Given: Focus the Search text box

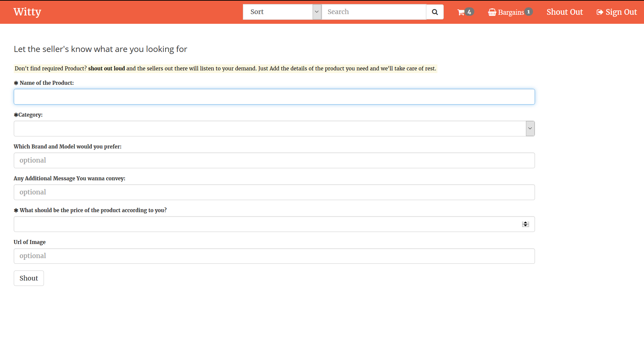Looking at the screenshot, I should [x=374, y=12].
